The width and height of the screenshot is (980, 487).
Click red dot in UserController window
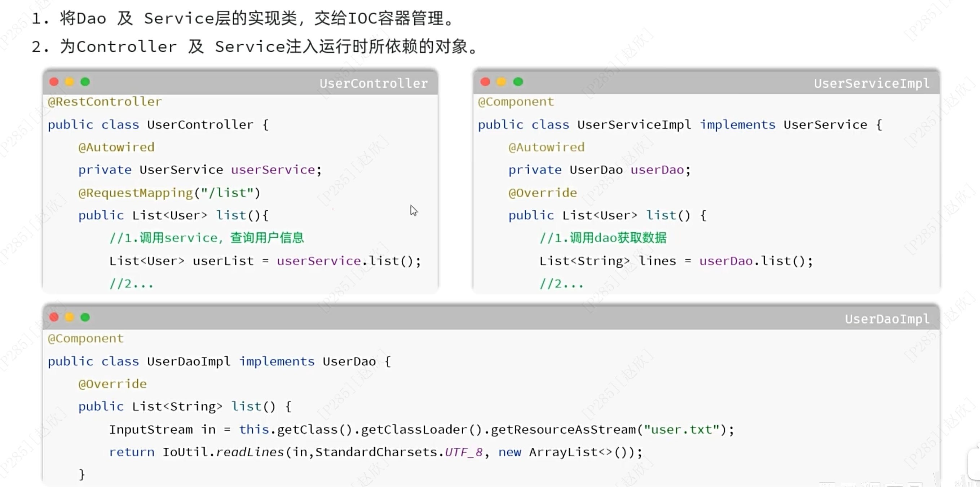(54, 82)
